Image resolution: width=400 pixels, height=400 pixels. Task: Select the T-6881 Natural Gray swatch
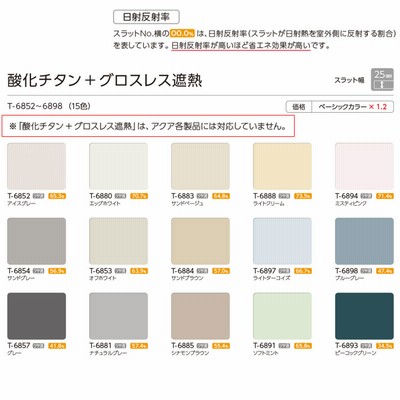118,316
